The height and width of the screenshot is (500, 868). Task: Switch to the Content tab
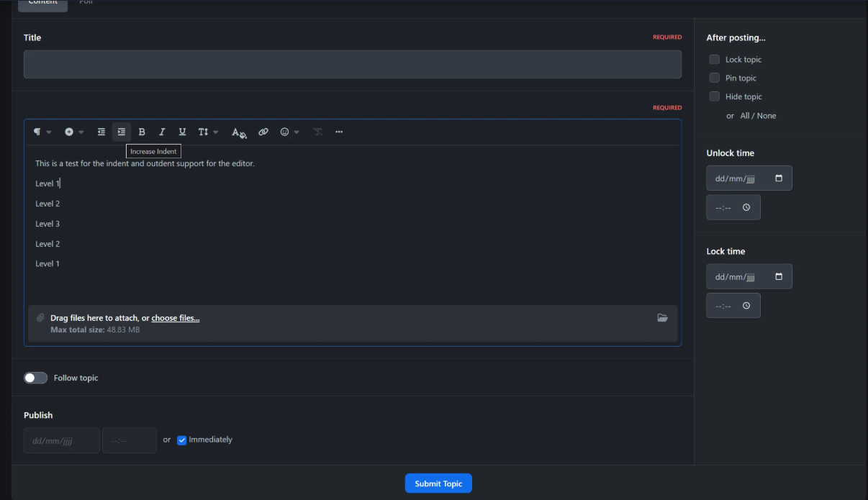(x=43, y=4)
